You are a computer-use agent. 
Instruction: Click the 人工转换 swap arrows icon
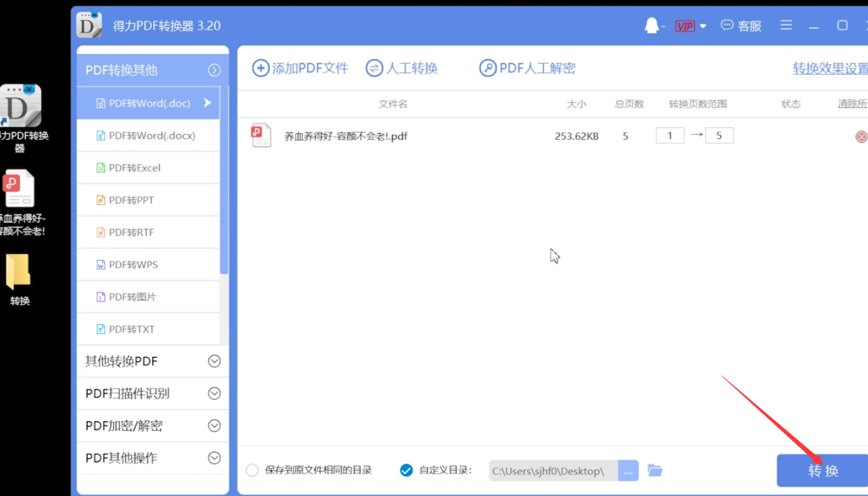[374, 68]
